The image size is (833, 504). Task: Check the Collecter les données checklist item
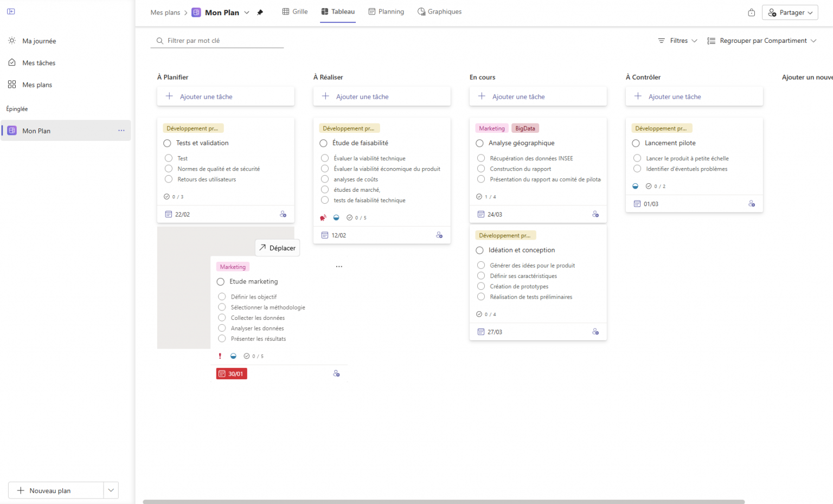pos(222,318)
